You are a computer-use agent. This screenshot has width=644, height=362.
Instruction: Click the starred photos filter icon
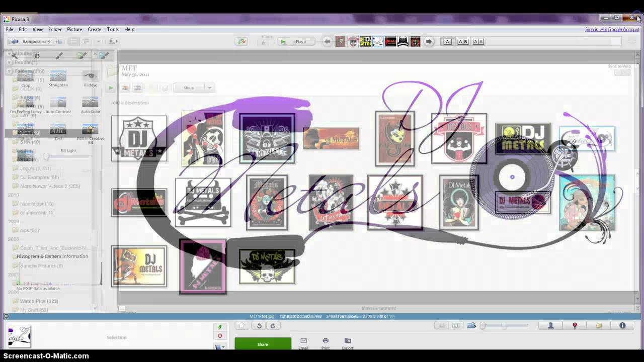[x=263, y=43]
